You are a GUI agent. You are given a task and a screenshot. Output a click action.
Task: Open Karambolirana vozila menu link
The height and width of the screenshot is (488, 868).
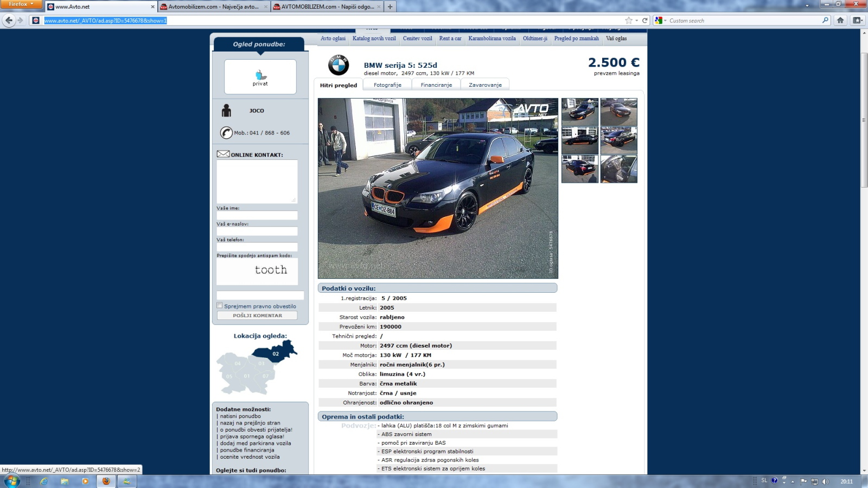click(x=492, y=38)
